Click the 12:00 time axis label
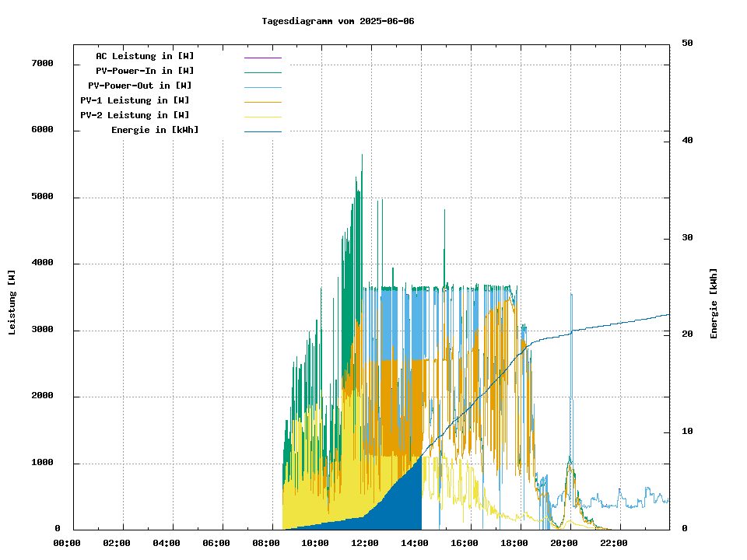 [x=365, y=543]
